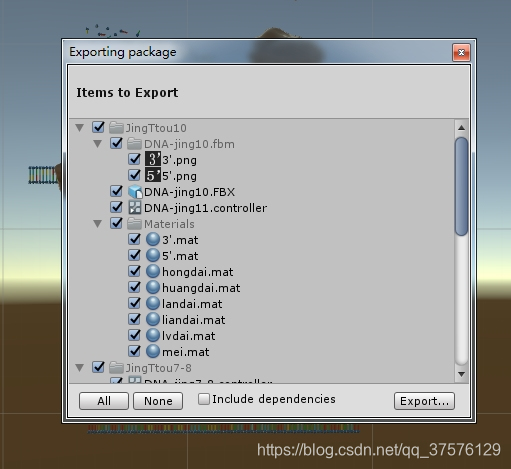Click the landai.mat material sphere icon
Image resolution: width=511 pixels, height=469 pixels.
point(153,303)
